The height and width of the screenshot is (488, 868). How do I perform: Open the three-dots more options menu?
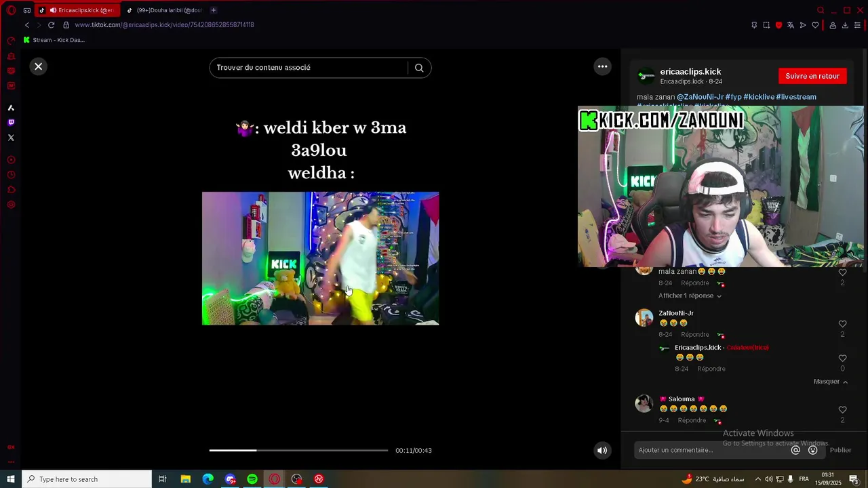click(602, 66)
